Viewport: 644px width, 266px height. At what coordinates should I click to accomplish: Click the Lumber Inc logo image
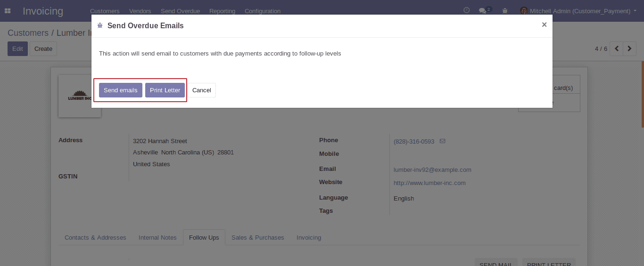79,97
